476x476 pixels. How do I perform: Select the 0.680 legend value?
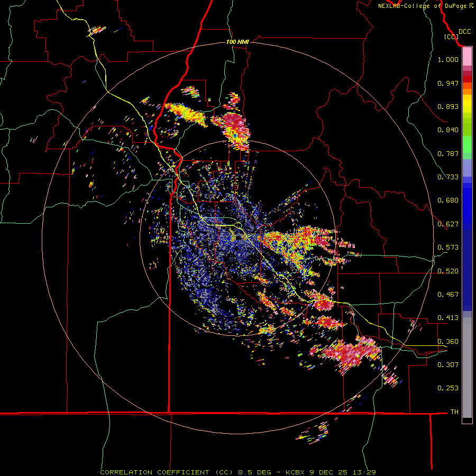click(448, 200)
